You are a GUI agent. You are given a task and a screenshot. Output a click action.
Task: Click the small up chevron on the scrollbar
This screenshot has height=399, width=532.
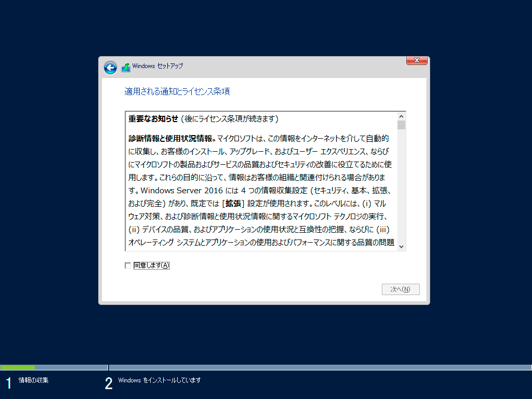[401, 116]
